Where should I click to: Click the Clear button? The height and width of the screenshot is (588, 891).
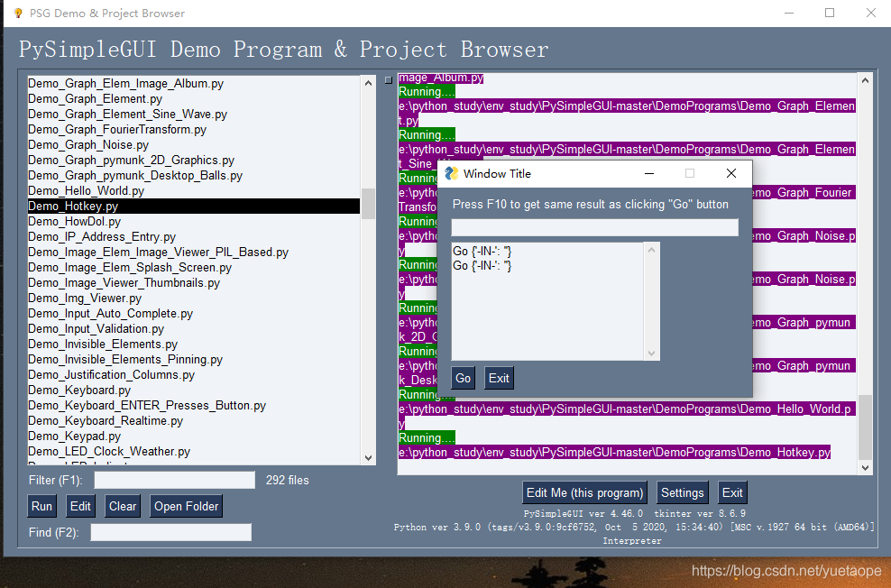pos(123,506)
